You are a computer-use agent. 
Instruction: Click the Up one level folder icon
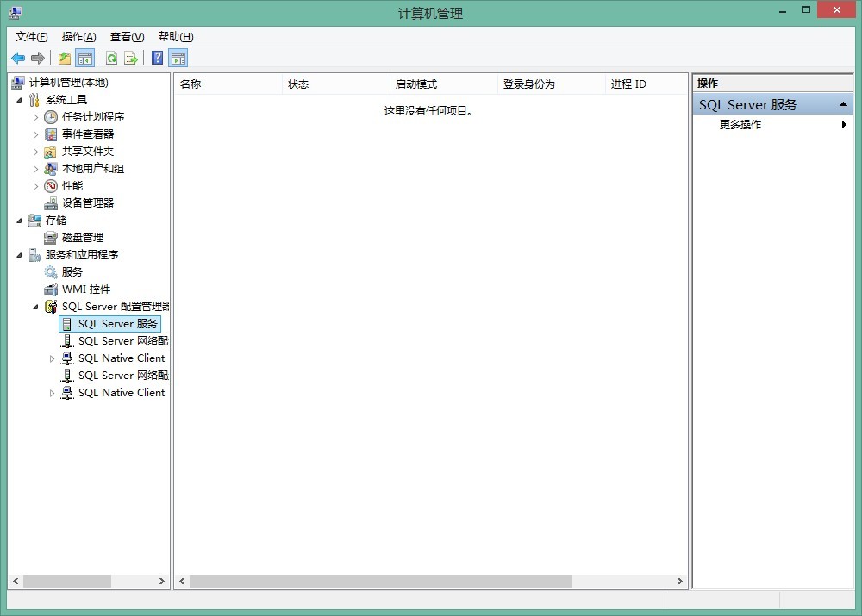pyautogui.click(x=65, y=58)
